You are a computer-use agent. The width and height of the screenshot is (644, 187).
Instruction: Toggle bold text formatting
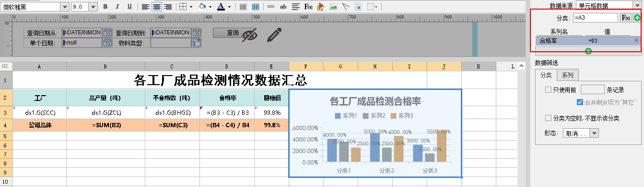coord(105,7)
